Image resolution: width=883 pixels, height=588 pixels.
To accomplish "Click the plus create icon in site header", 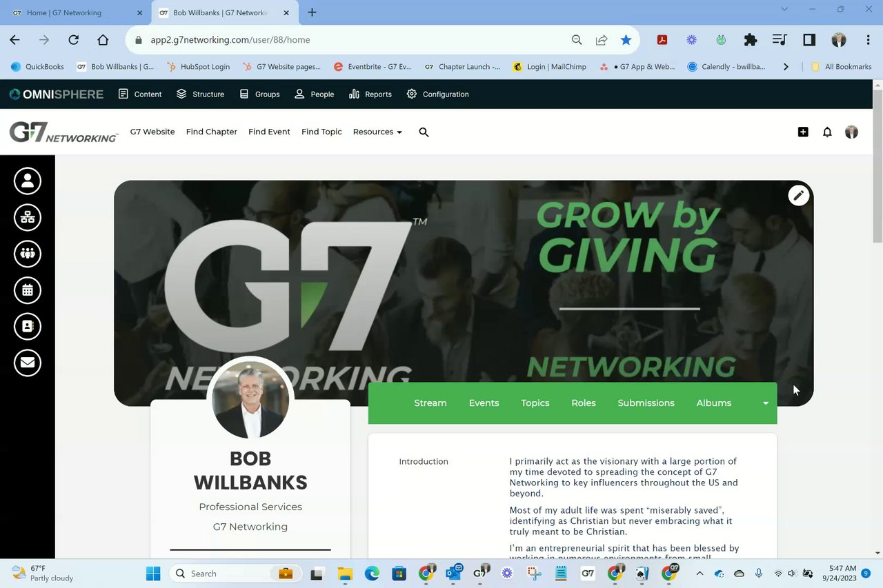I will 803,132.
